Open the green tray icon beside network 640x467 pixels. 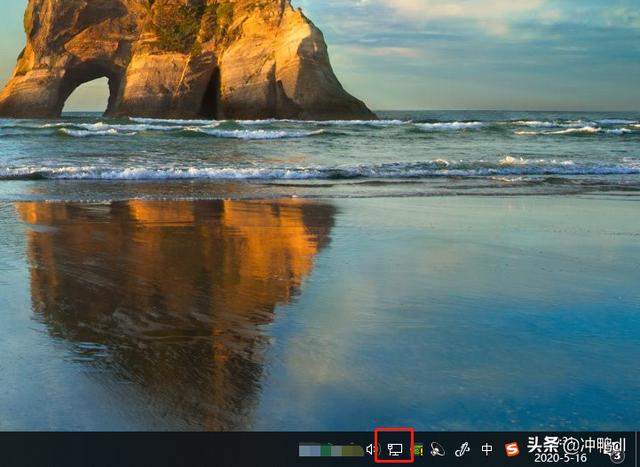point(417,450)
